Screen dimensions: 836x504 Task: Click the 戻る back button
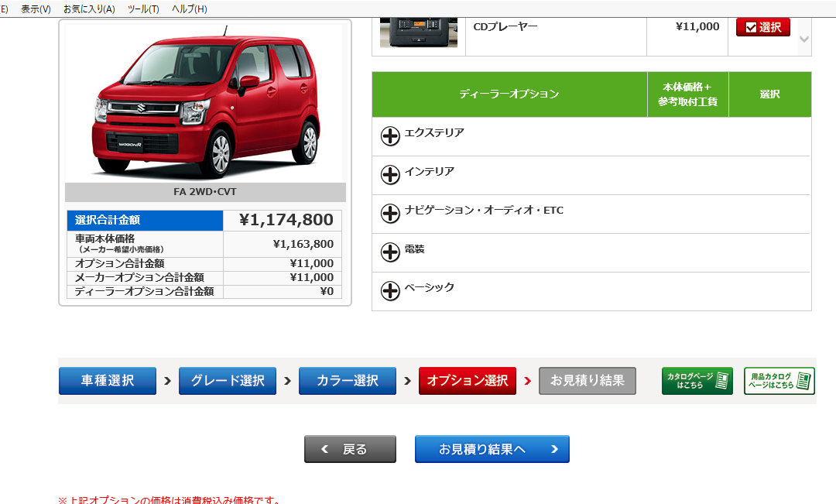pyautogui.click(x=351, y=449)
